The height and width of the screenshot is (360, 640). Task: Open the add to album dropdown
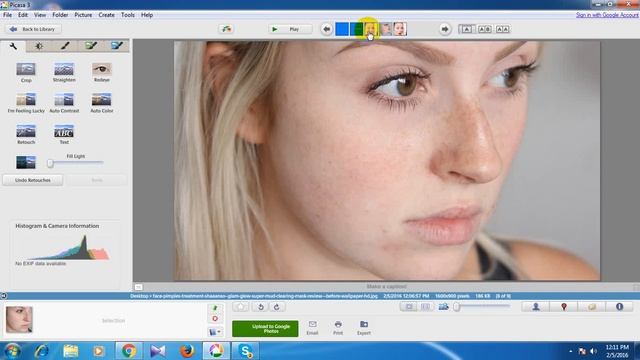(215, 332)
